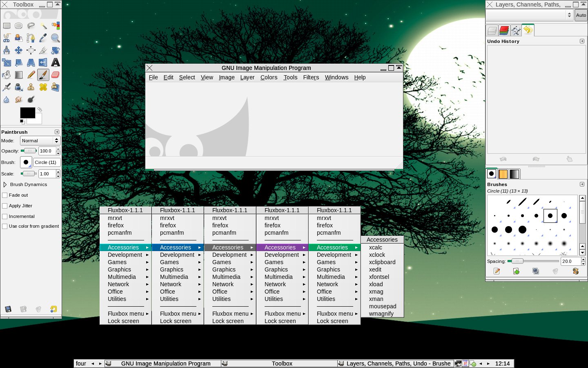Refresh brushes icon below Brushes grid
The width and height of the screenshot is (588, 368).
pos(576,271)
